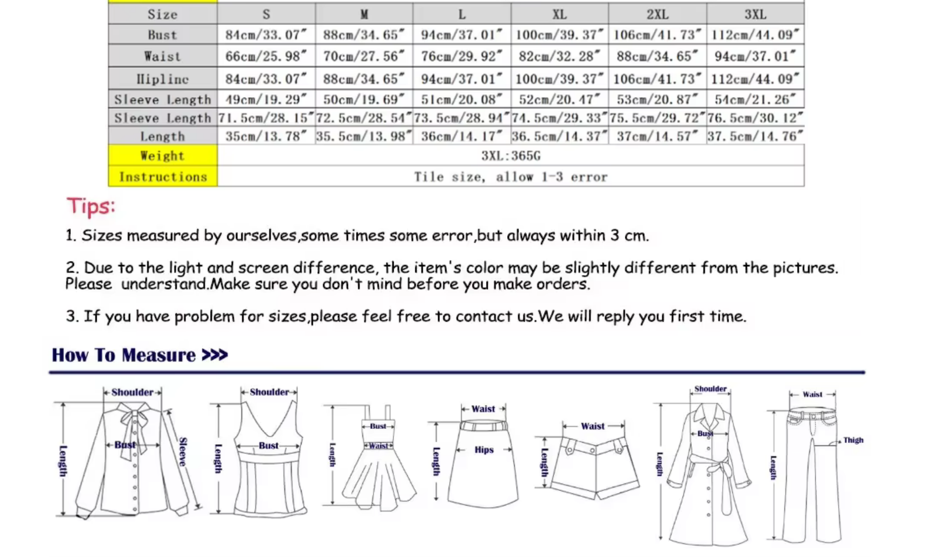Click the Waist value '76cm/29.92"'
This screenshot has width=937, height=560.
(462, 56)
